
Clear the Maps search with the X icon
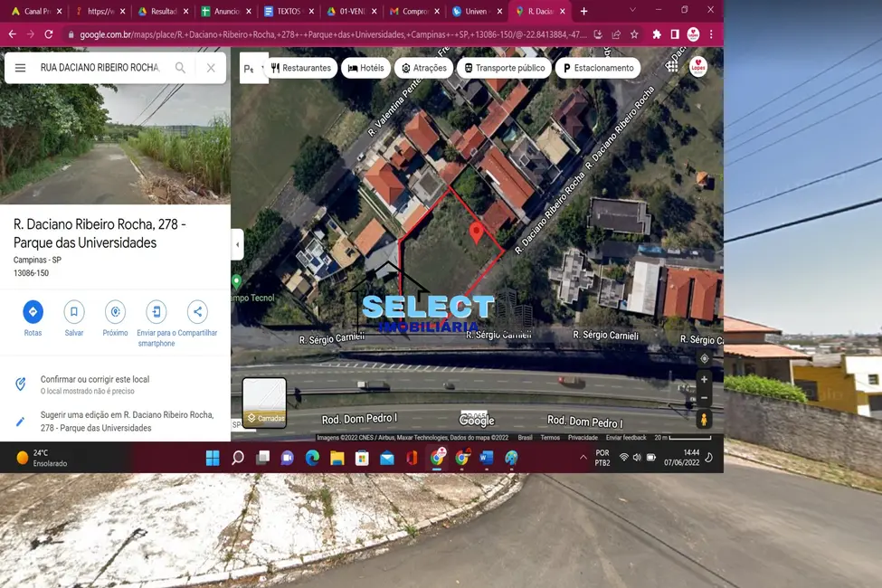click(211, 68)
